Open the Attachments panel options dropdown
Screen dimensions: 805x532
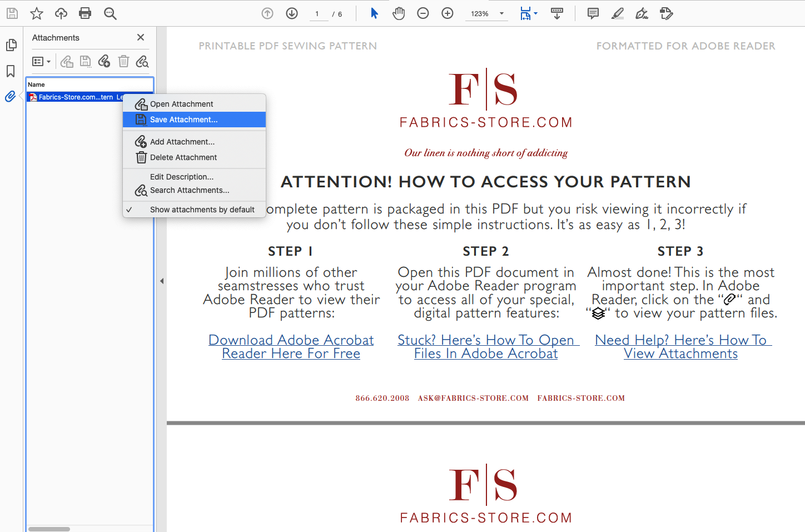pos(42,61)
